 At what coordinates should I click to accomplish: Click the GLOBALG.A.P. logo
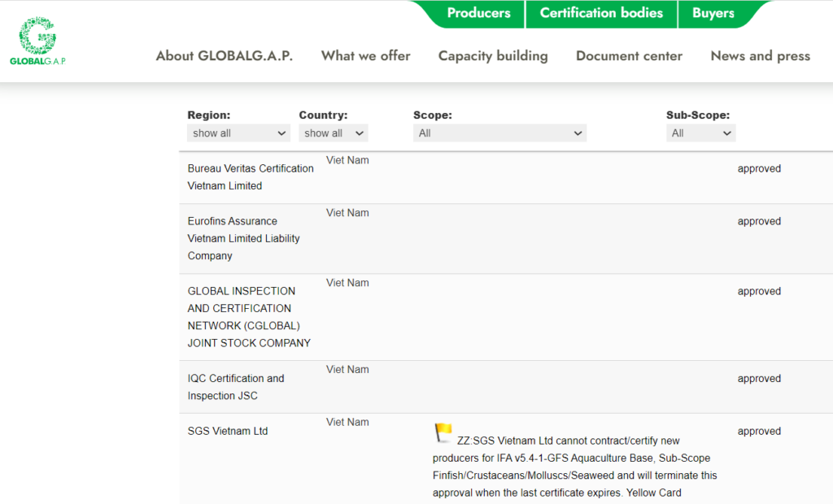tap(37, 41)
